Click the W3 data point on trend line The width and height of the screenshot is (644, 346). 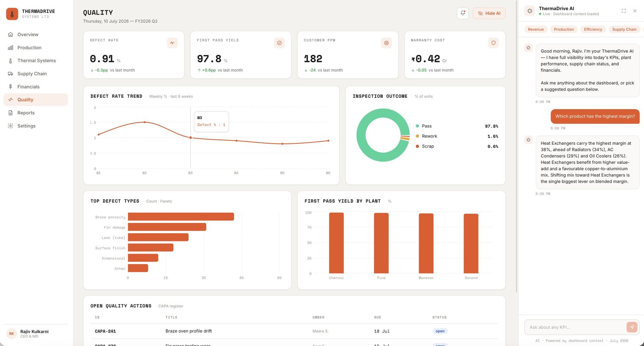[x=191, y=138]
